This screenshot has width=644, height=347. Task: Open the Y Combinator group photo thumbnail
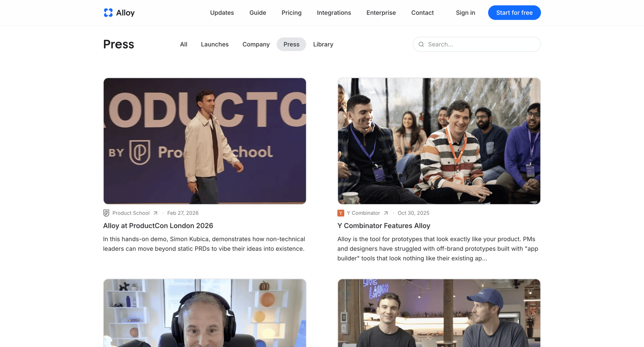(x=439, y=141)
